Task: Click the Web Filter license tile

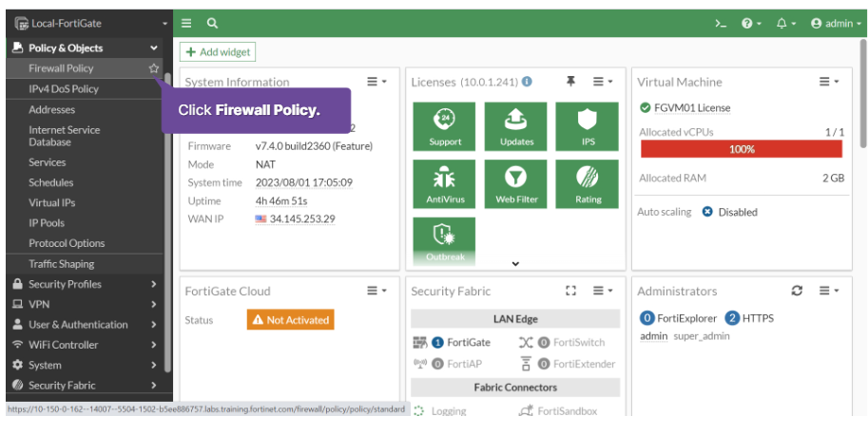Action: click(516, 184)
